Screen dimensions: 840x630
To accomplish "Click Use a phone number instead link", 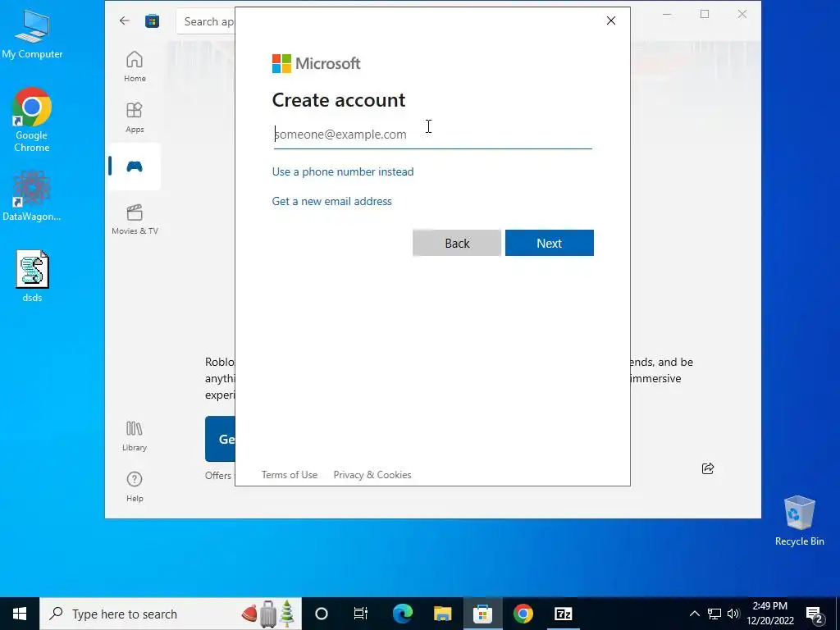I will point(343,172).
